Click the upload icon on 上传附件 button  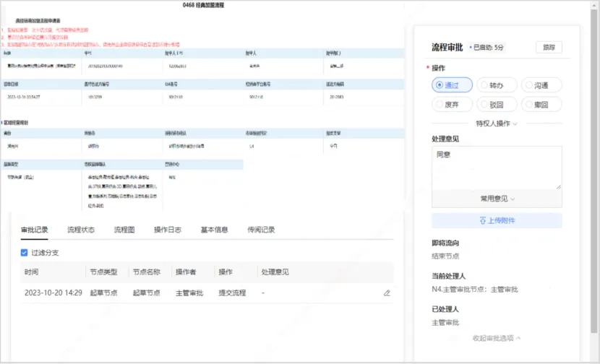(x=482, y=220)
